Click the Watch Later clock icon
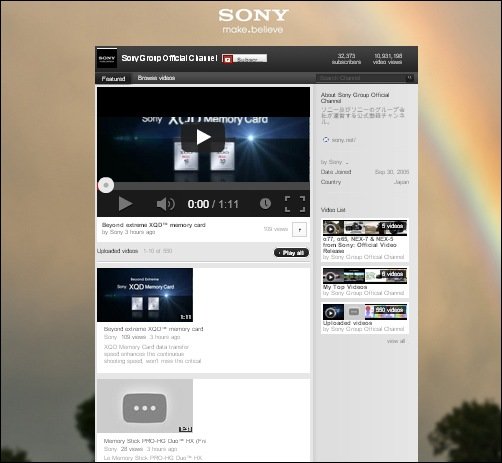The height and width of the screenshot is (463, 502). tap(265, 204)
